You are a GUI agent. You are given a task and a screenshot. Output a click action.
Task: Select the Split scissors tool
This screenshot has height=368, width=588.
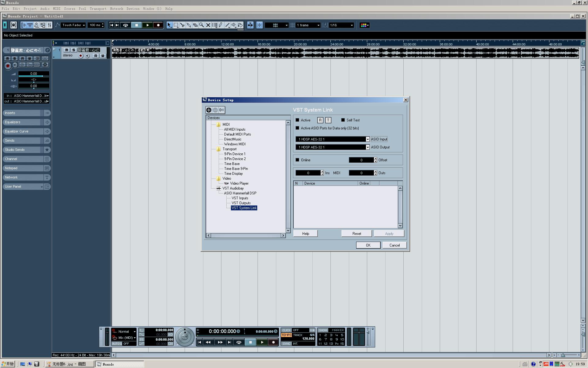183,25
